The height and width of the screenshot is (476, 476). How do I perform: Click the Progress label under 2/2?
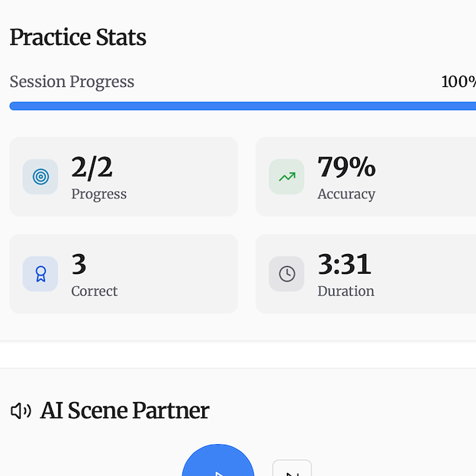[x=99, y=194]
